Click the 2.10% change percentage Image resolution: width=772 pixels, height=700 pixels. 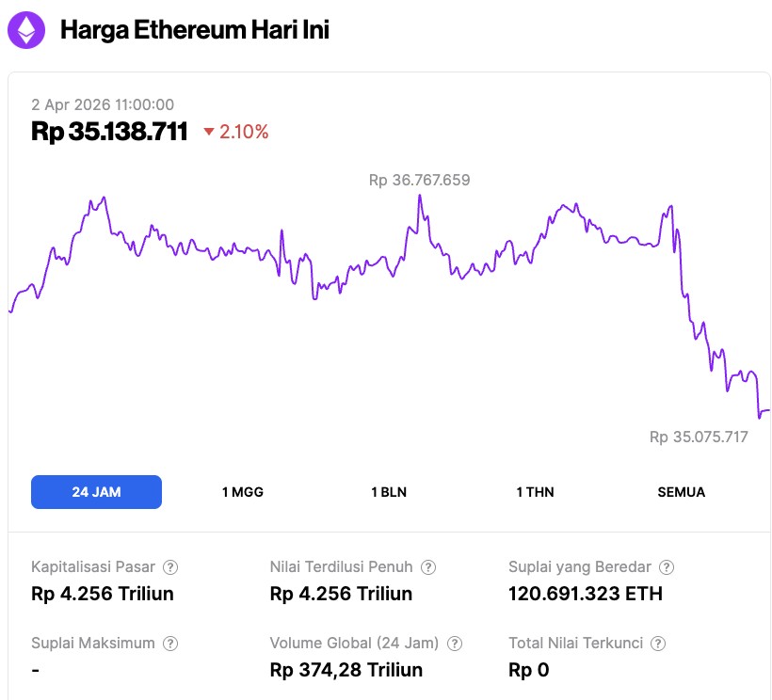point(244,133)
